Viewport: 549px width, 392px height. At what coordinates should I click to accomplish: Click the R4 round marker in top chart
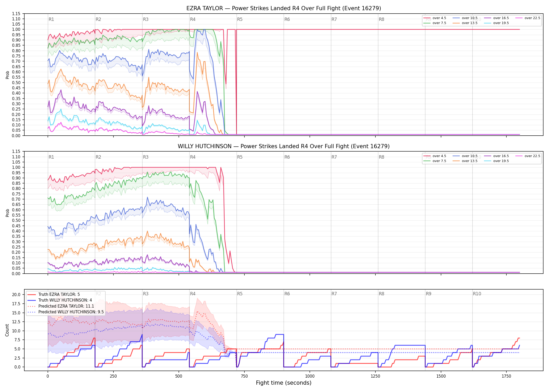click(193, 19)
